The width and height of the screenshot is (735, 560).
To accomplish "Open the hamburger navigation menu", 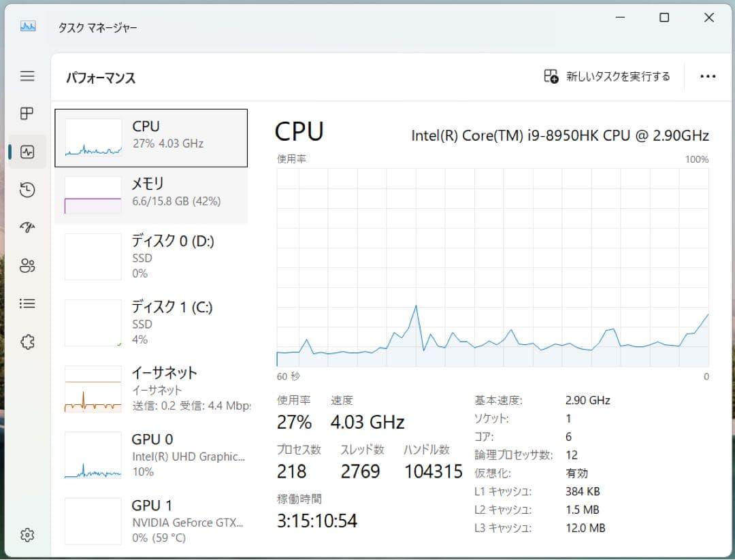I will pyautogui.click(x=27, y=76).
